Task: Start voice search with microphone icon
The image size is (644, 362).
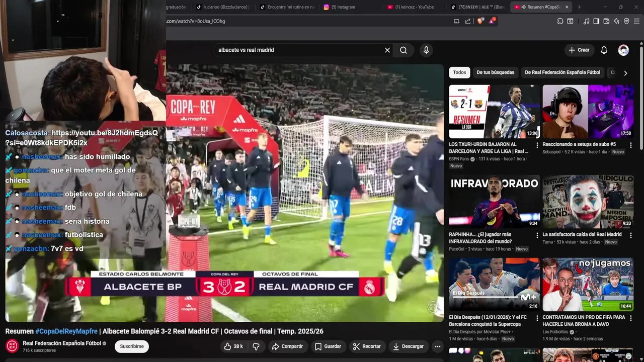Action: [426, 50]
